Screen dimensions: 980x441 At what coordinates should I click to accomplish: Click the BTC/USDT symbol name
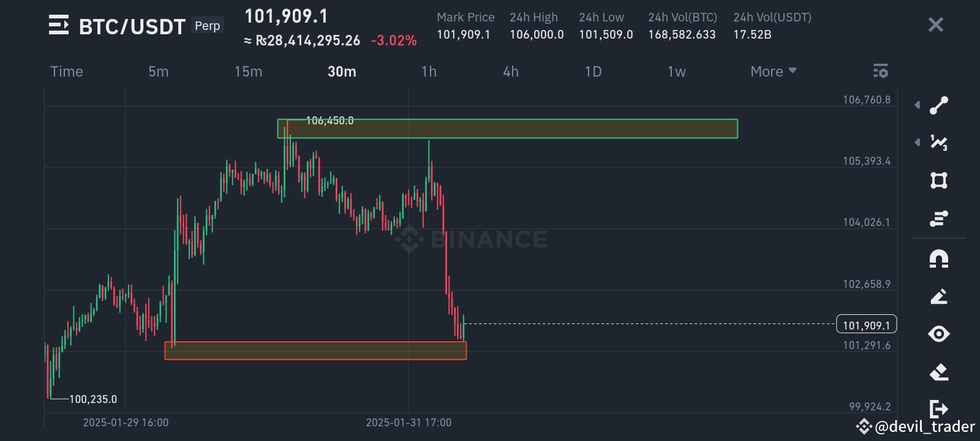pyautogui.click(x=132, y=25)
